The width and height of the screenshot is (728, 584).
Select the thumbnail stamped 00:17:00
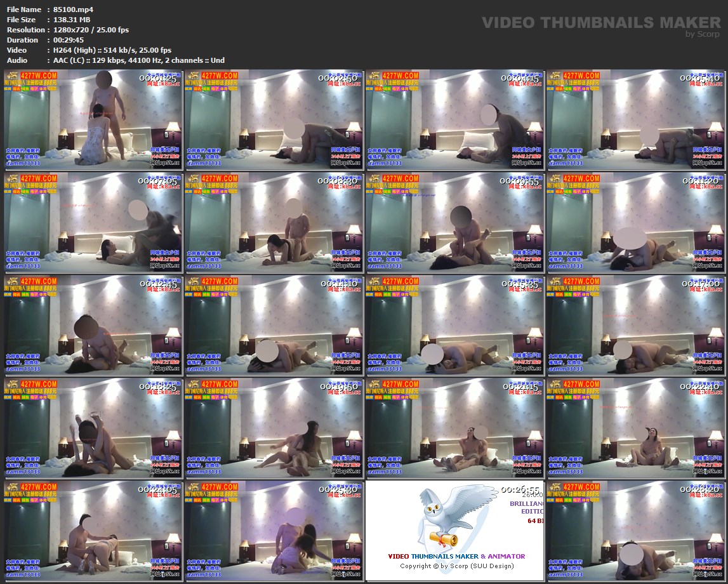click(635, 325)
